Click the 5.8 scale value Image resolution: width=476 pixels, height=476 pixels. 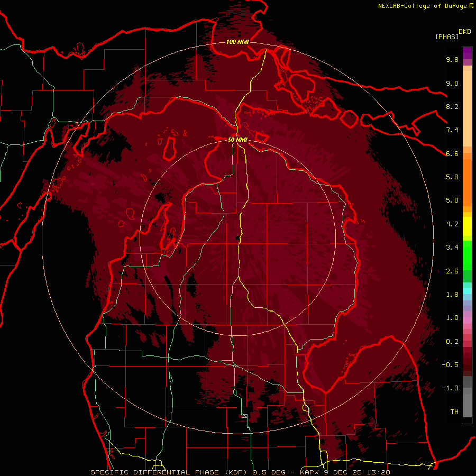(452, 177)
